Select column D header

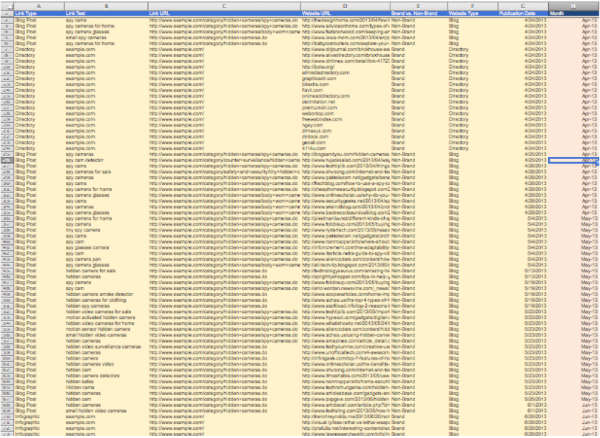pyautogui.click(x=346, y=6)
